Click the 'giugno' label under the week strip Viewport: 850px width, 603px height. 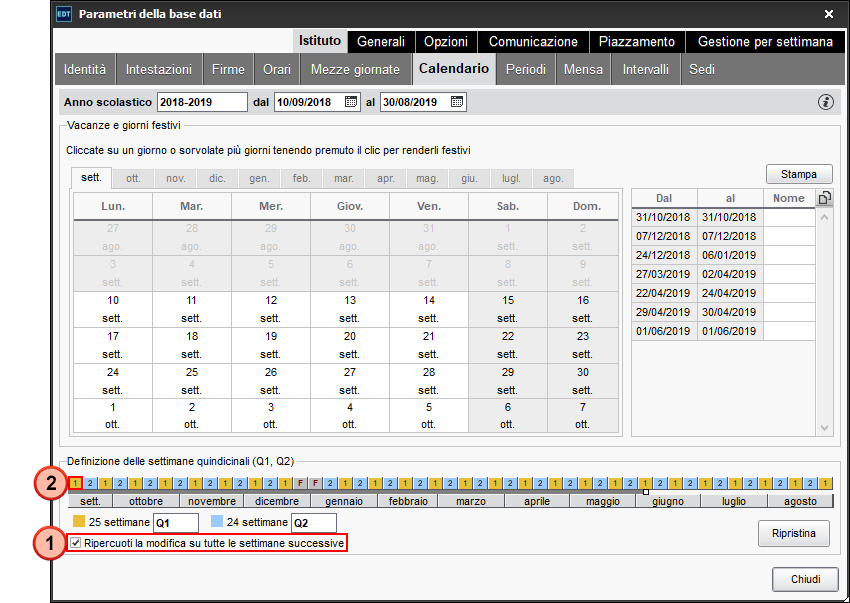(x=668, y=501)
